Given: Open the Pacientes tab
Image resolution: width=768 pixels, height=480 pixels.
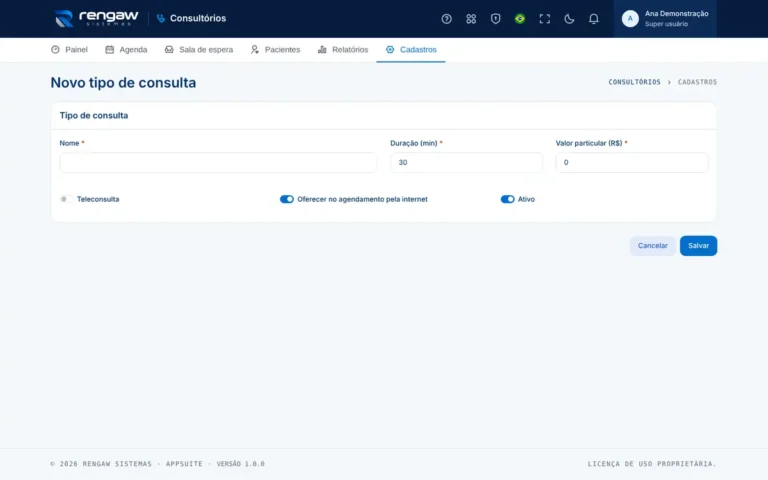Looking at the screenshot, I should [275, 49].
